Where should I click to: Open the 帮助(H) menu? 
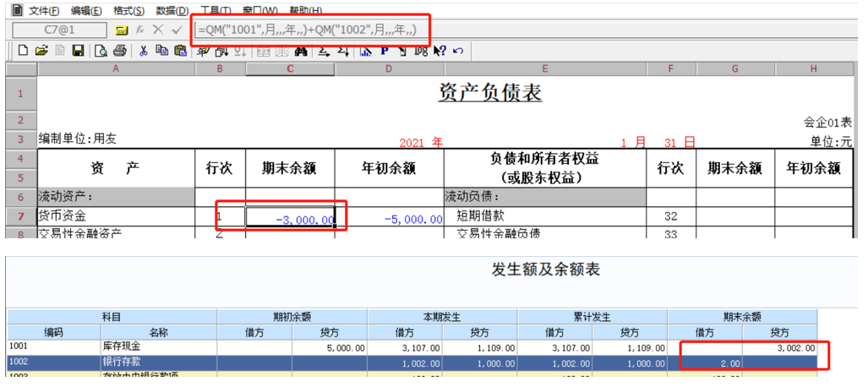click(306, 10)
